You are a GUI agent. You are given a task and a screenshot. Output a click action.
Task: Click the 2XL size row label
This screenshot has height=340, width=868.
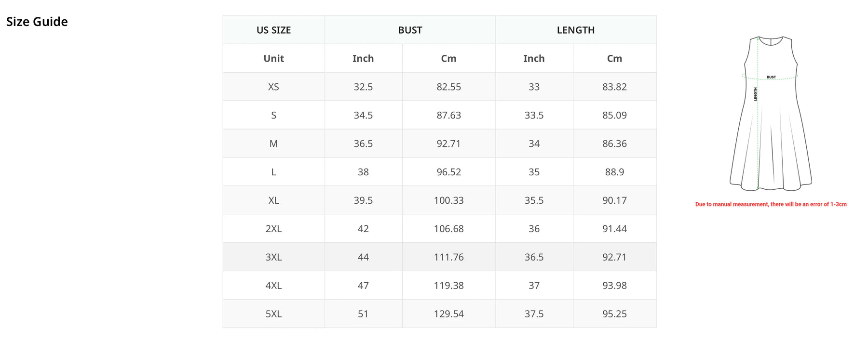273,229
